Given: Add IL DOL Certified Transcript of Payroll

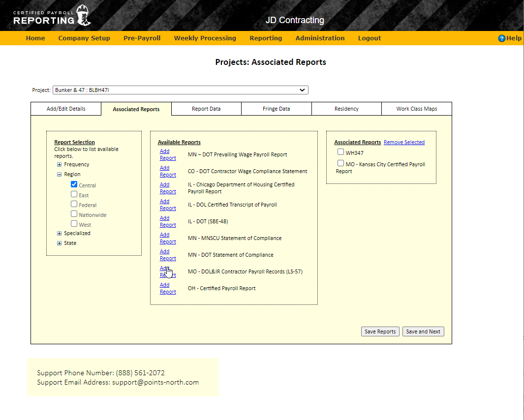Looking at the screenshot, I should point(168,205).
